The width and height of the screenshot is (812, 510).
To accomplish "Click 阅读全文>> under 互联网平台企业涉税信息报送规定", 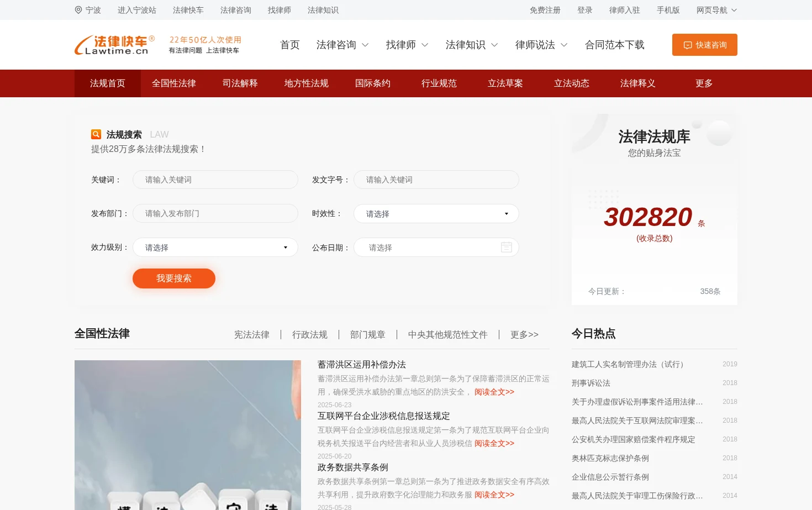I will 494,443.
